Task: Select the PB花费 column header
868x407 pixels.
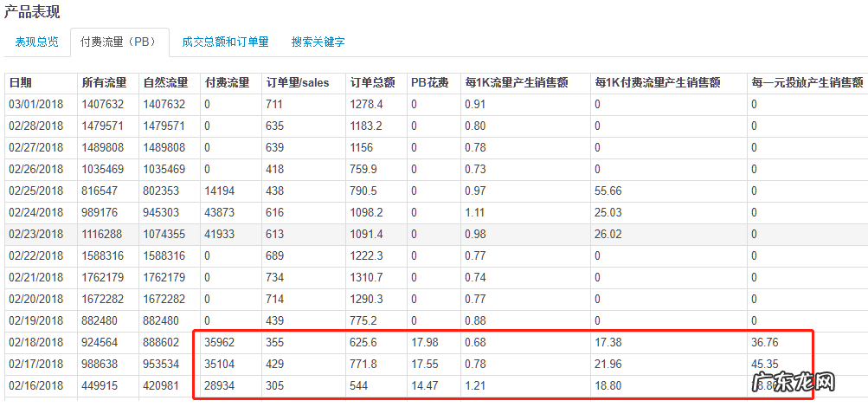Action: tap(429, 83)
